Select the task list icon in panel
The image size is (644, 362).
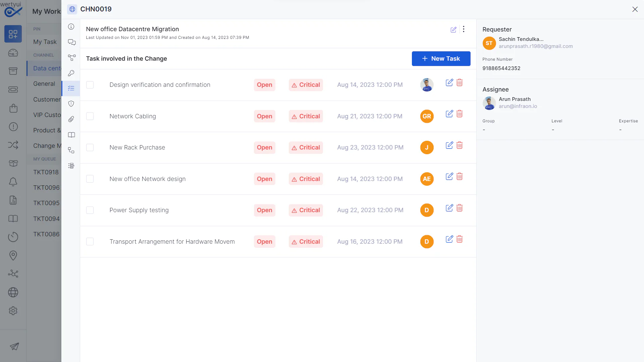click(x=71, y=88)
